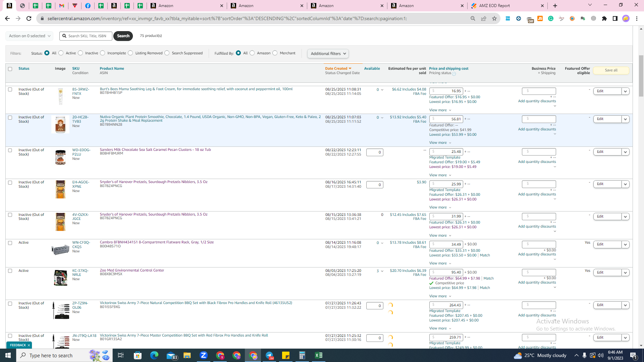The width and height of the screenshot is (644, 362).
Task: Filter status by Active
Action: 61,53
